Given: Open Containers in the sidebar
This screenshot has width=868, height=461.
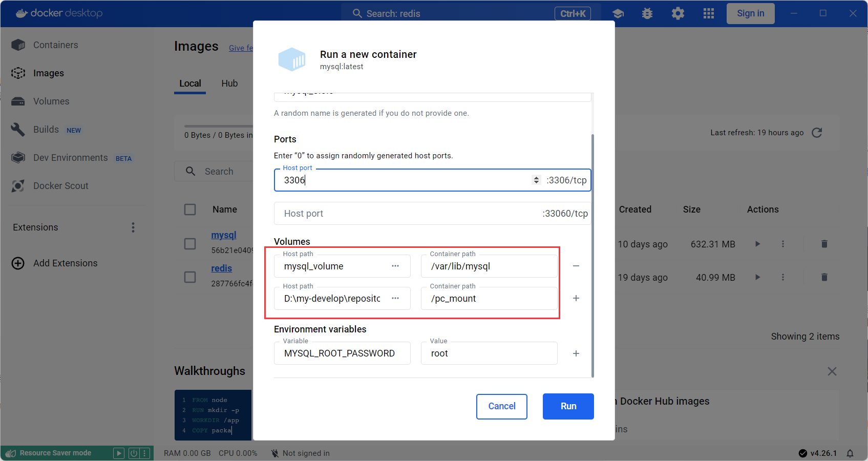Looking at the screenshot, I should pyautogui.click(x=55, y=45).
